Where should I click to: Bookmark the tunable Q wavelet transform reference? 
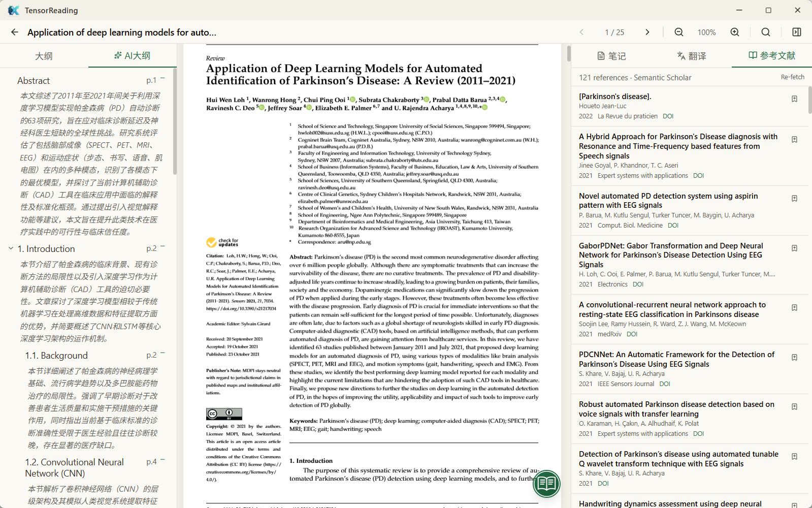794,456
